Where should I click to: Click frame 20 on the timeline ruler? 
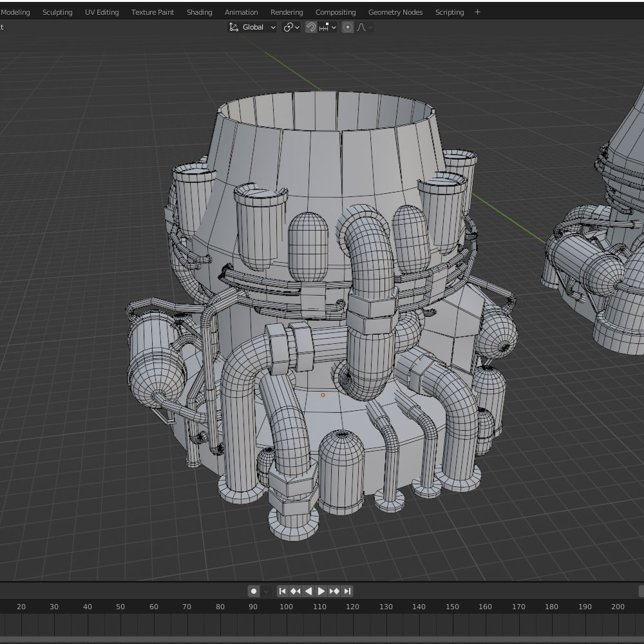(x=21, y=607)
